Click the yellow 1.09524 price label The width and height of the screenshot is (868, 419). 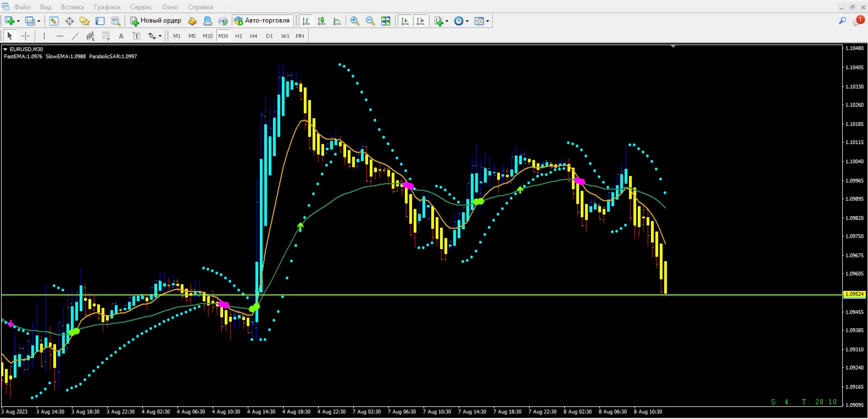[x=854, y=294]
